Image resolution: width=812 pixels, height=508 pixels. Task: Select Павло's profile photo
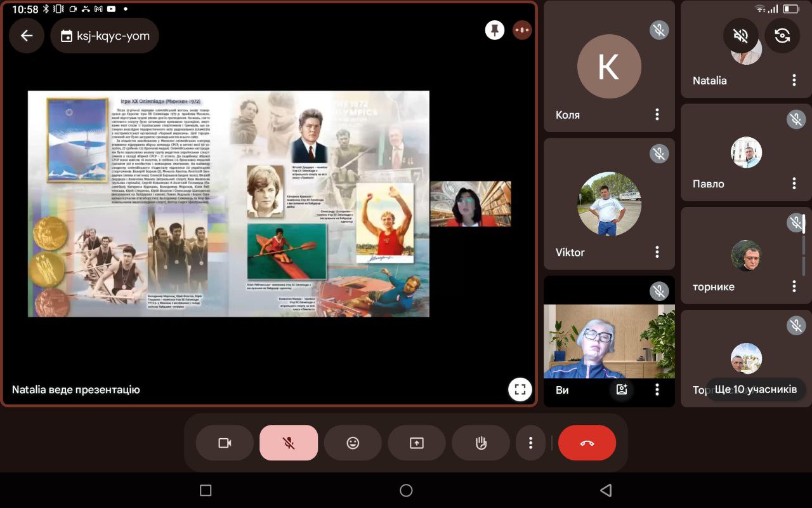746,152
